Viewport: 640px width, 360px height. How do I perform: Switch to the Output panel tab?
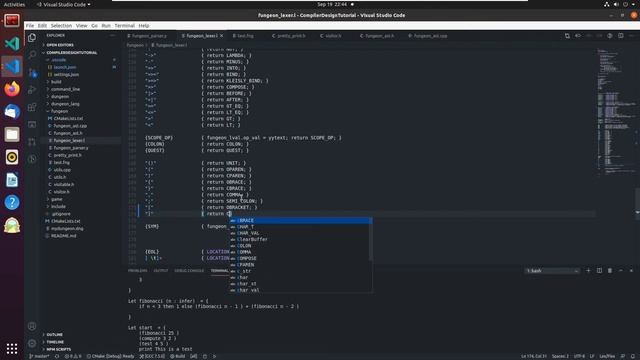click(160, 271)
